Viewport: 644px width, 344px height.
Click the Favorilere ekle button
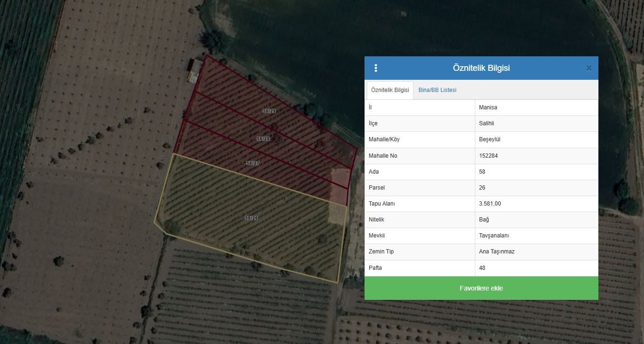click(x=481, y=288)
